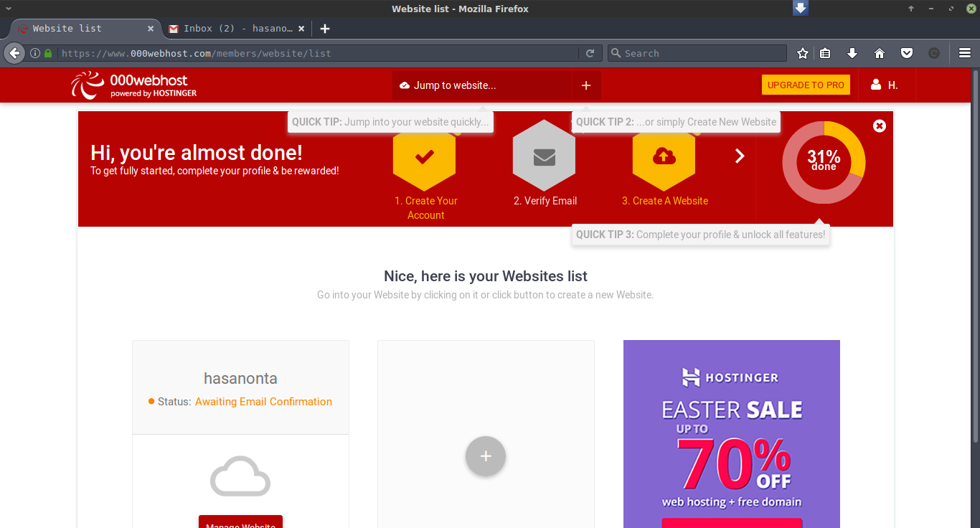980x528 pixels.
Task: Click the 000webhost logo
Action: (x=134, y=85)
